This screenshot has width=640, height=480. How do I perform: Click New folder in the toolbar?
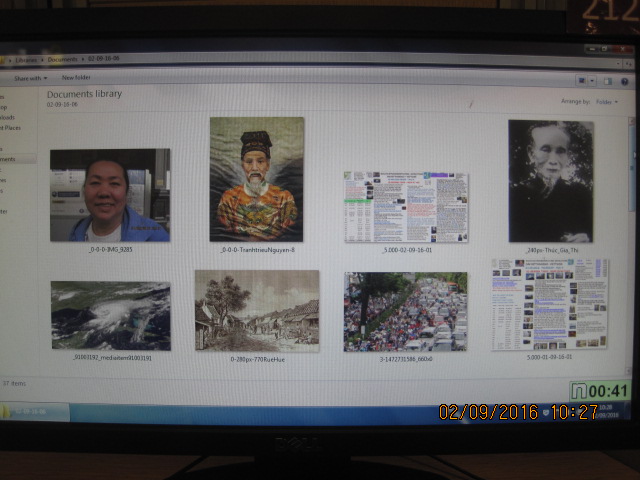pyautogui.click(x=76, y=77)
